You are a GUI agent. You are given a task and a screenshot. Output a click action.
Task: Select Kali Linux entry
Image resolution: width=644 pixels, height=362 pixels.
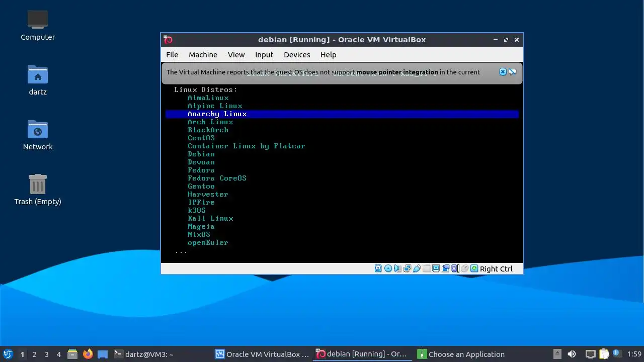point(210,219)
